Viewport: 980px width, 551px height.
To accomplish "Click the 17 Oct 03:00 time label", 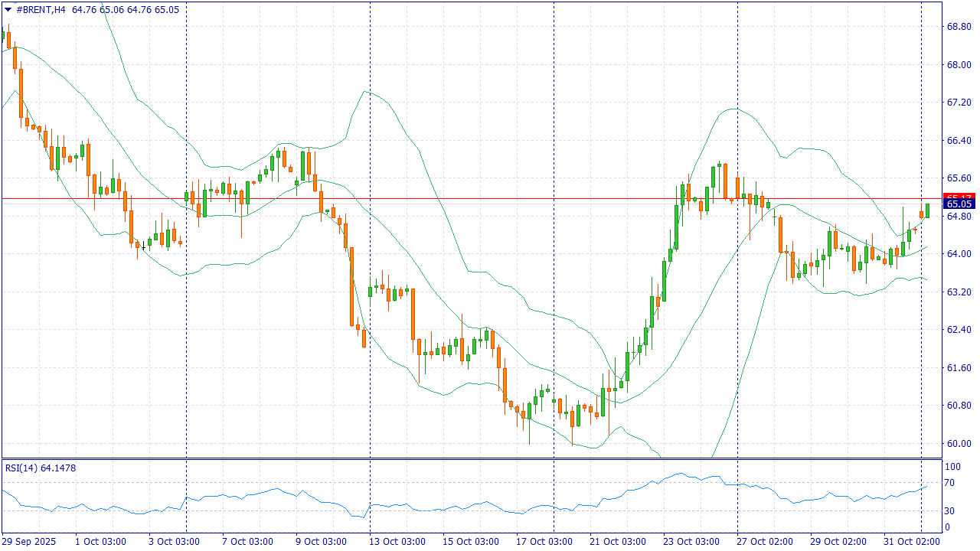I will pos(544,542).
